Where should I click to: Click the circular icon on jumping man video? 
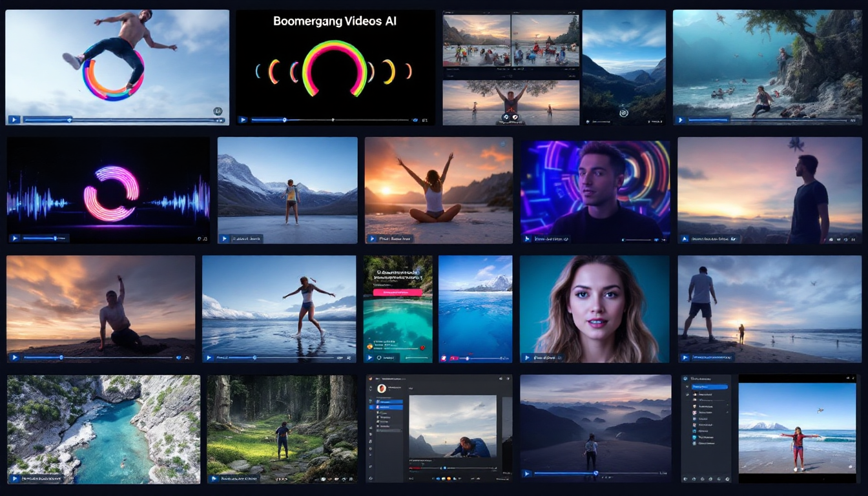pyautogui.click(x=218, y=112)
